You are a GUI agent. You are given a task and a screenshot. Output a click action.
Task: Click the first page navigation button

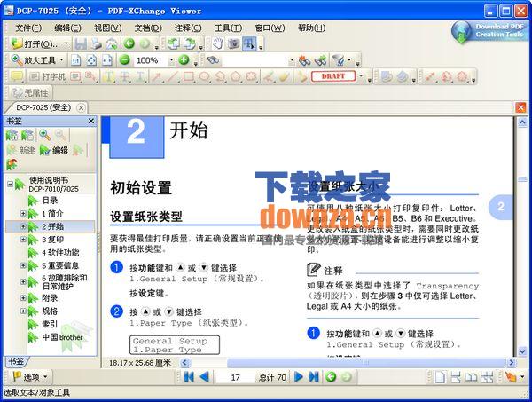pyautogui.click(x=189, y=376)
